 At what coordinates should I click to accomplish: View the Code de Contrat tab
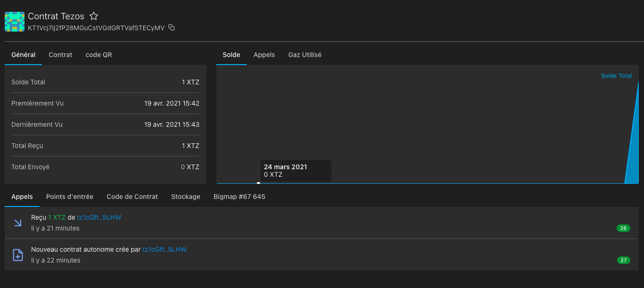pos(132,197)
